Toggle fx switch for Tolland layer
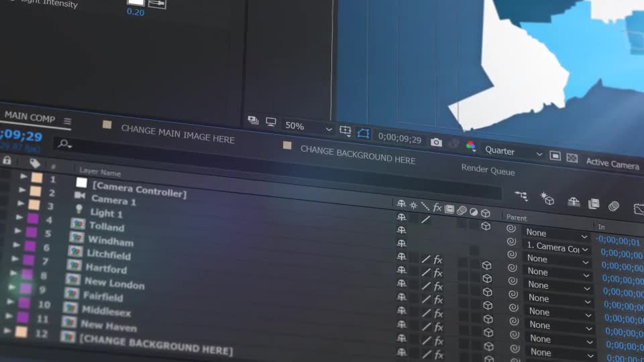The width and height of the screenshot is (644, 362). 438,259
